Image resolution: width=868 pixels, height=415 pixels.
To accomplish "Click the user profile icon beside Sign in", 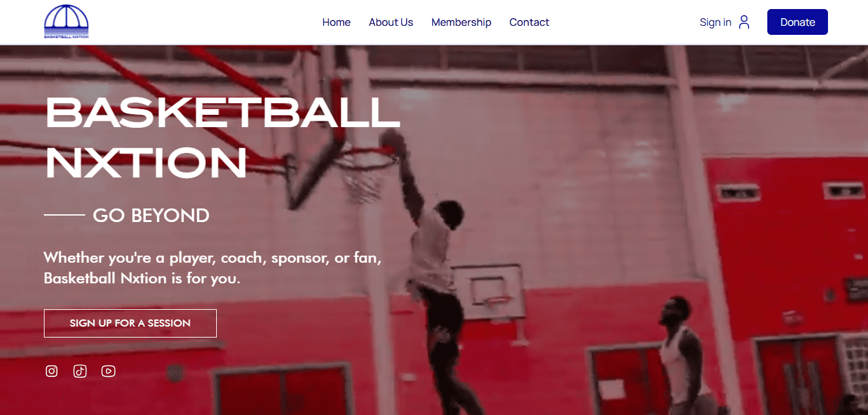I will pos(744,22).
